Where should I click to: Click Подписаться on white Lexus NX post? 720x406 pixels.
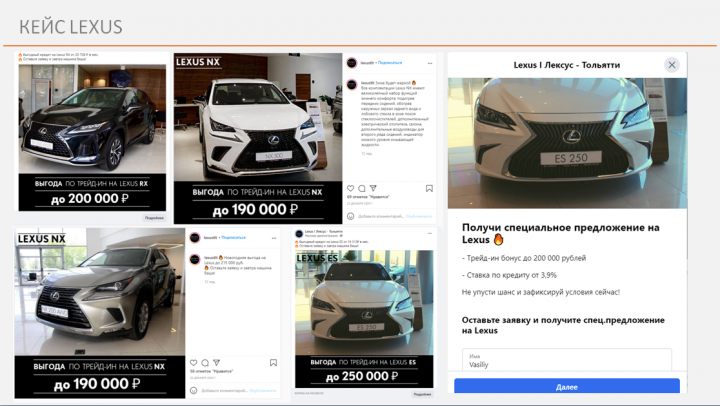click(x=390, y=62)
